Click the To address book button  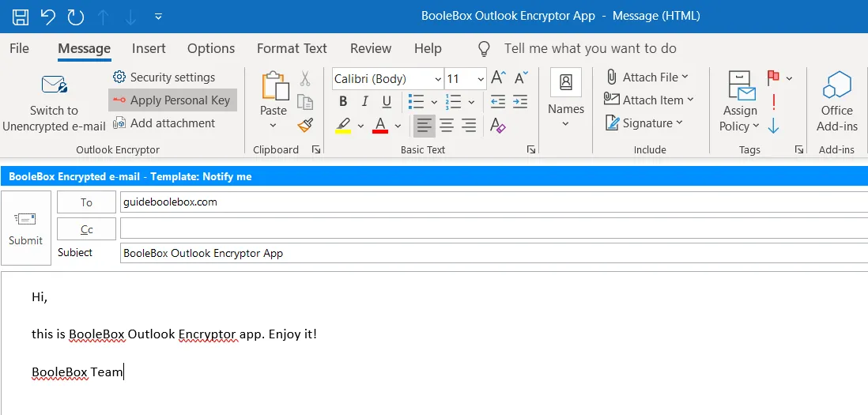pos(86,202)
